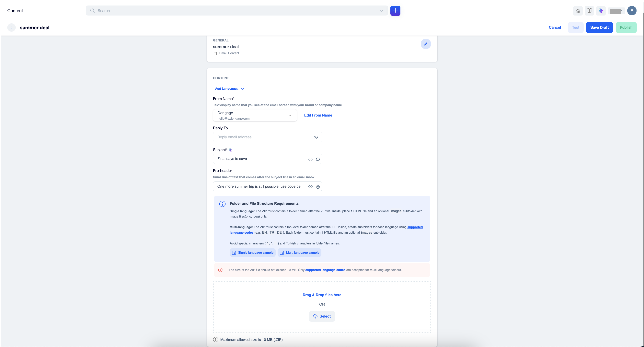The height and width of the screenshot is (347, 644).
Task: Click the top Search field
Action: click(x=237, y=10)
